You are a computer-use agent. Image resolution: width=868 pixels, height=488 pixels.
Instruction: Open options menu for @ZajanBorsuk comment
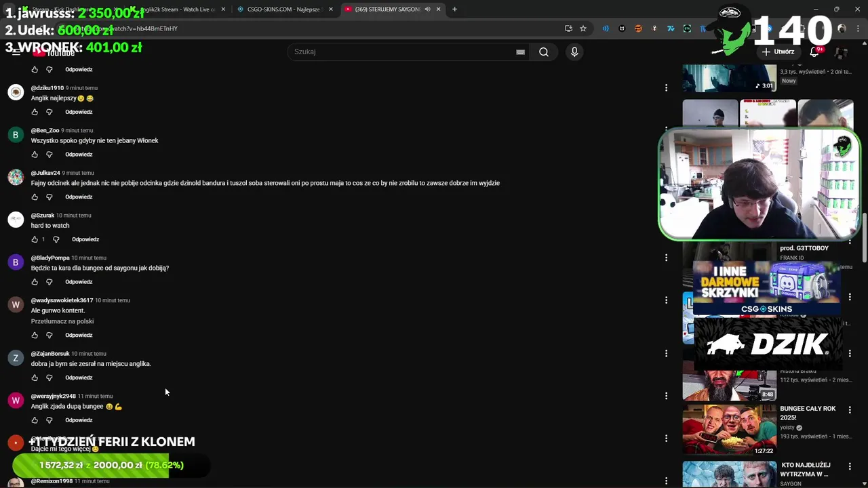point(666,353)
